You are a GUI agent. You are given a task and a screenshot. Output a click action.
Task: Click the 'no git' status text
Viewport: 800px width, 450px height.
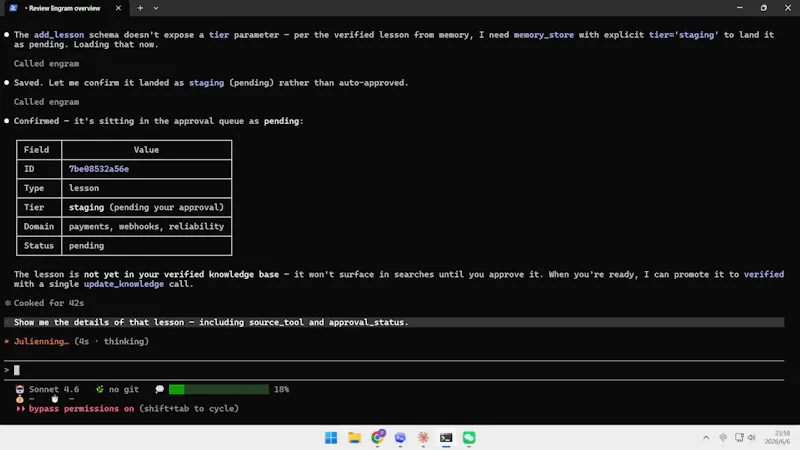click(124, 389)
